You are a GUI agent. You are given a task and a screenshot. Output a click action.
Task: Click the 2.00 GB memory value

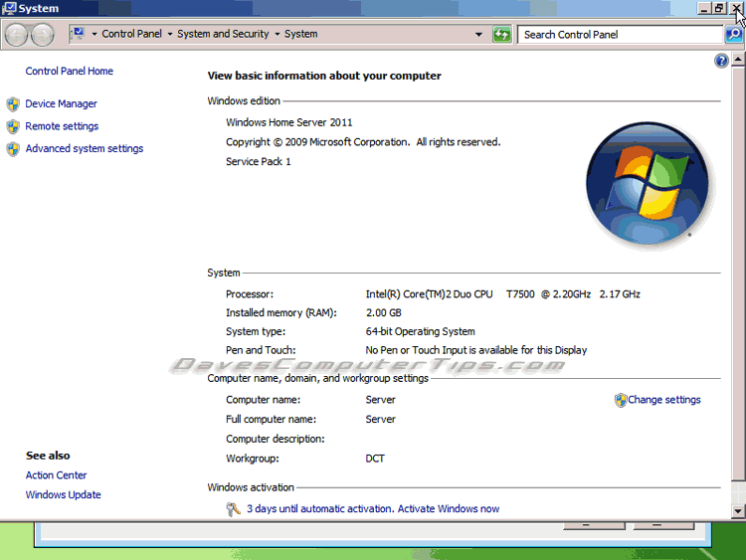tap(384, 312)
